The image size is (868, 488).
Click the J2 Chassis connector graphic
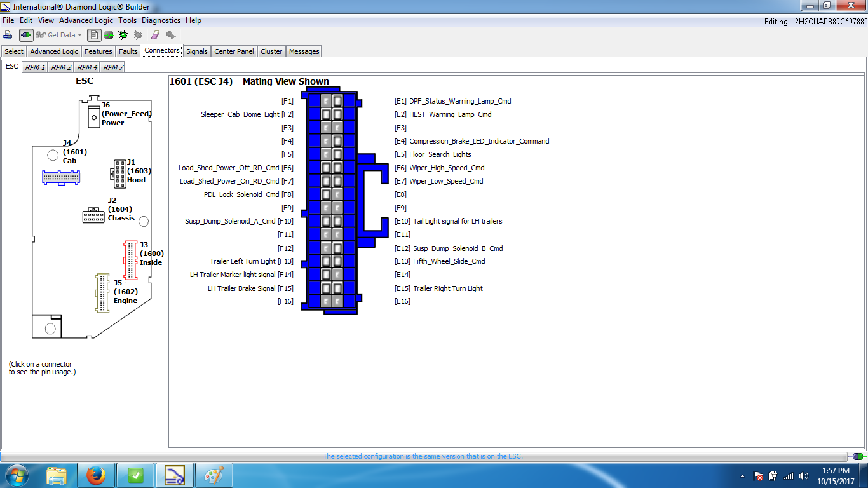[93, 215]
